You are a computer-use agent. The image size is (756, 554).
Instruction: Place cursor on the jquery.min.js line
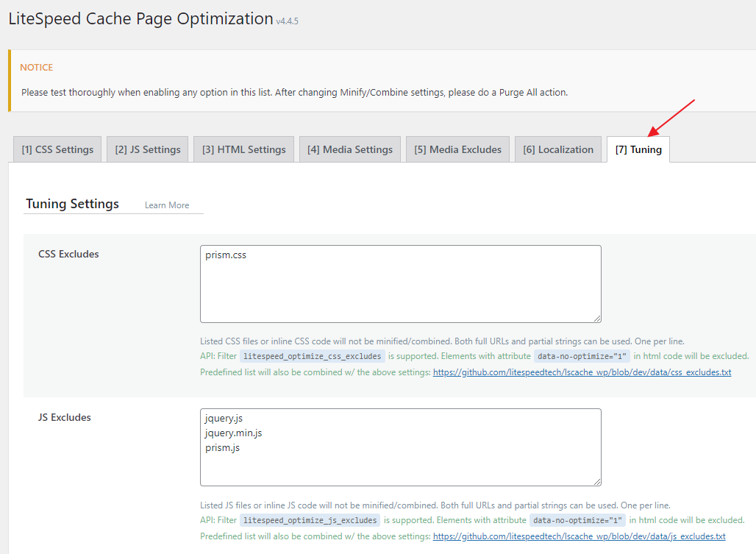[234, 433]
